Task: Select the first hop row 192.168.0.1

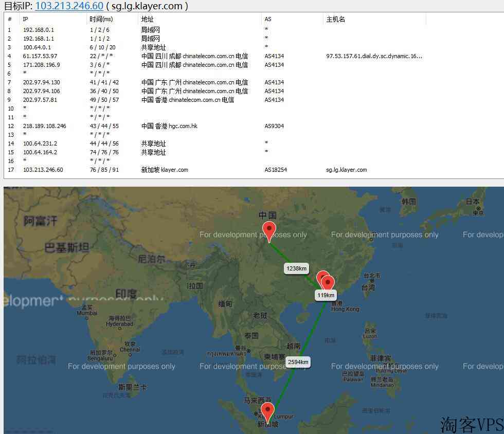Action: 39,30
